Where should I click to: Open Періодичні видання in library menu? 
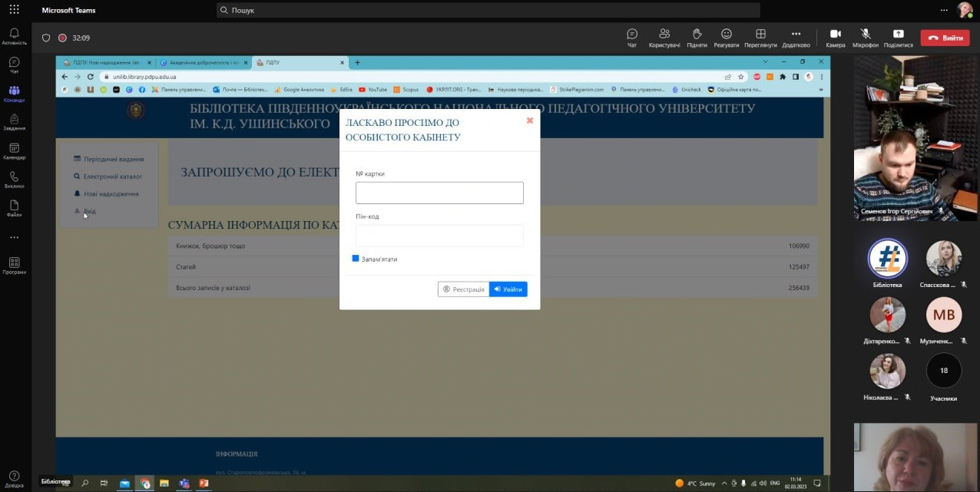pyautogui.click(x=108, y=159)
